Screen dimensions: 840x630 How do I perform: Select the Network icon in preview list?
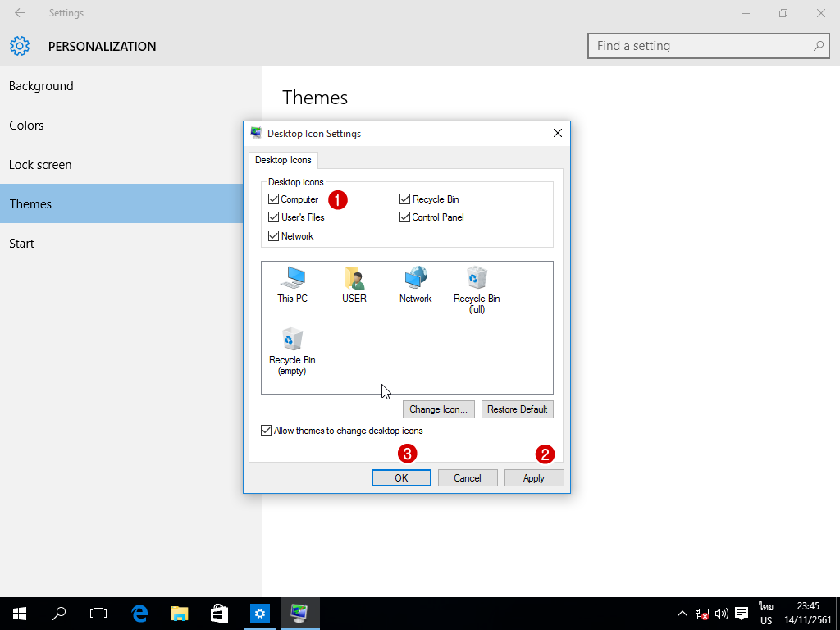click(416, 284)
